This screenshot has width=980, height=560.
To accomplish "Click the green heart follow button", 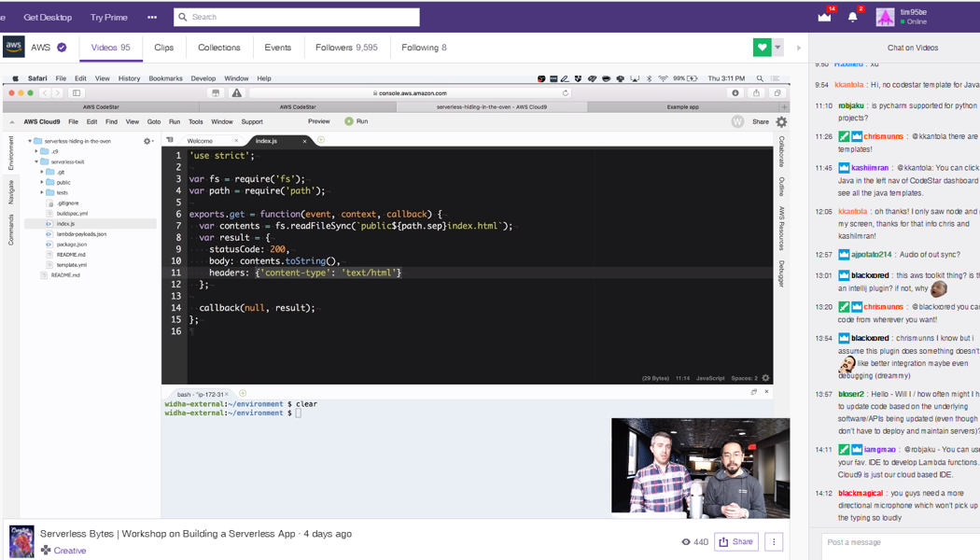I will click(762, 48).
